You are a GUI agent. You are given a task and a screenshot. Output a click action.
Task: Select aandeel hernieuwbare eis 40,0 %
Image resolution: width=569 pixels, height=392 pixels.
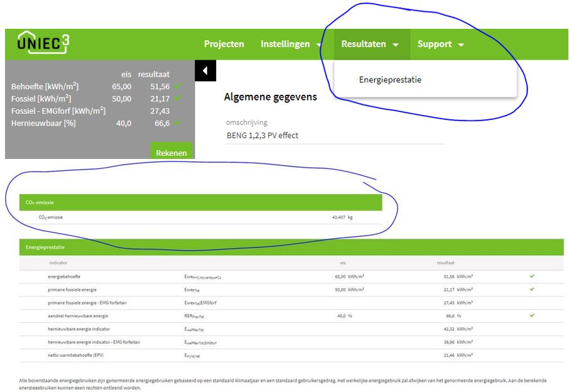click(x=345, y=316)
